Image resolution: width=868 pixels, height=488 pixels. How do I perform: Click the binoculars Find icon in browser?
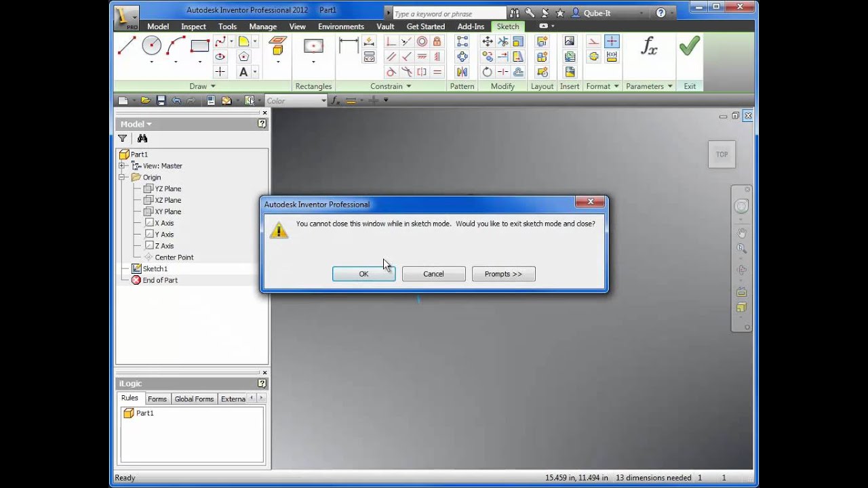pyautogui.click(x=142, y=138)
